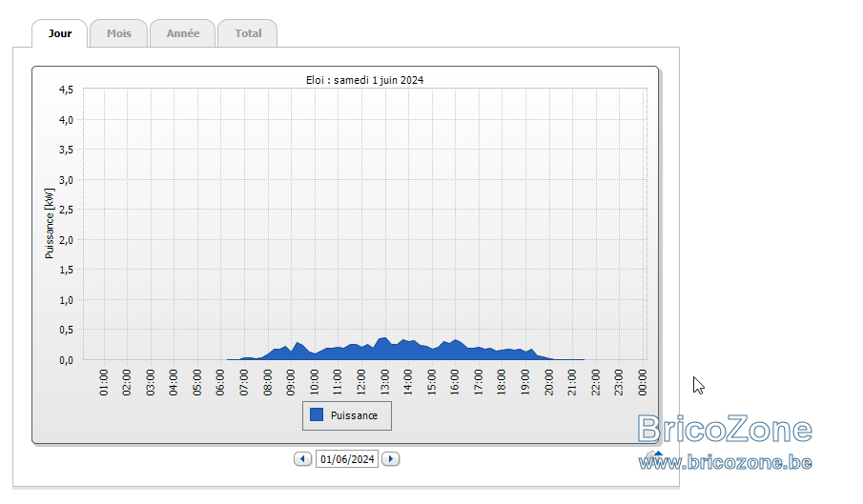
Task: Click the 16:00 time label
Action: 455,383
